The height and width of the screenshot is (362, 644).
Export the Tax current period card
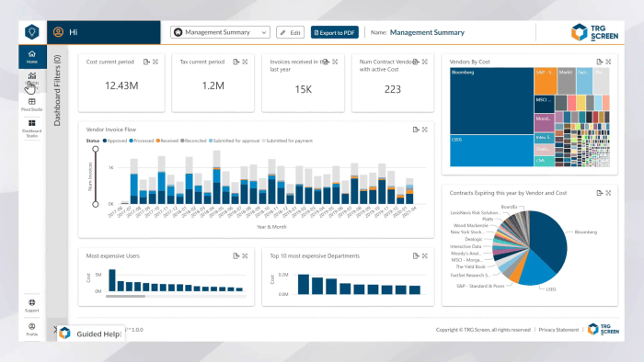pyautogui.click(x=236, y=62)
